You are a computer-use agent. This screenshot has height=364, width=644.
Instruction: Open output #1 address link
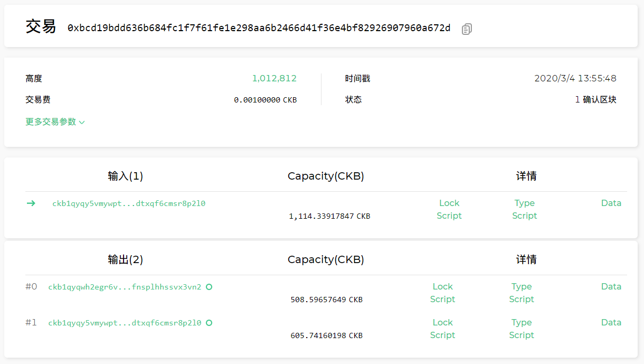point(125,323)
